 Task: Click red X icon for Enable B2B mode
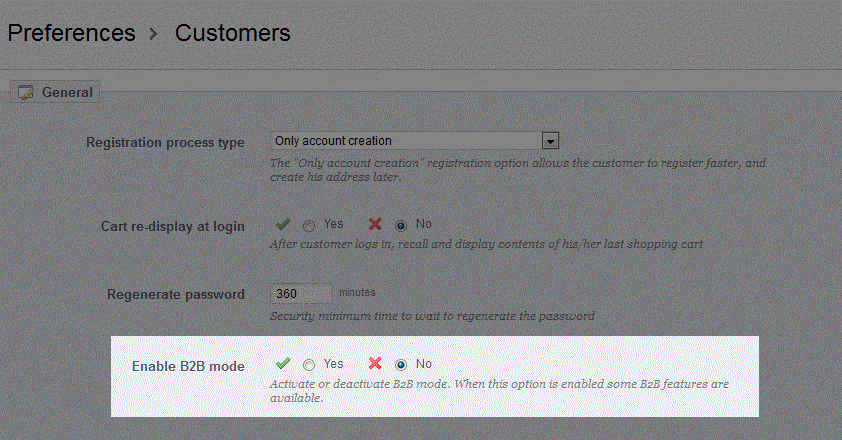[x=375, y=364]
